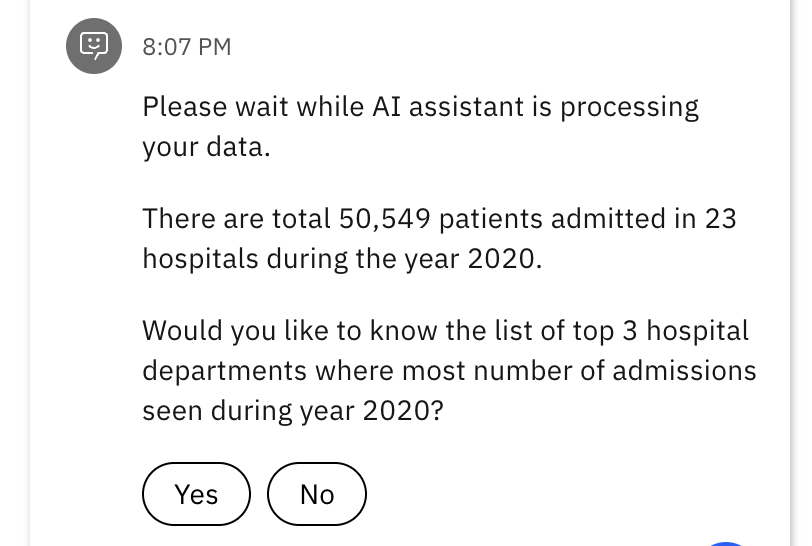Screen dimensions: 812x546
Task: Click the blue circular button at bottom edge
Action: coord(726,544)
